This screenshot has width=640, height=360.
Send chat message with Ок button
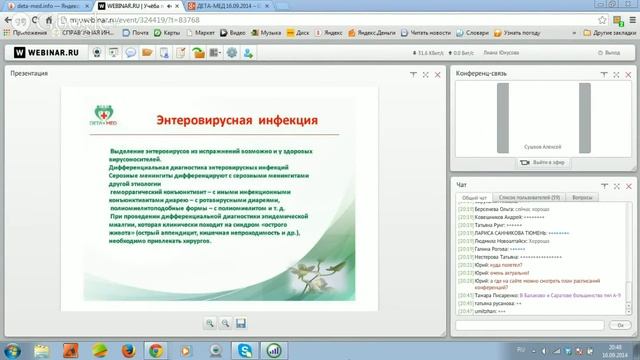tap(620, 325)
